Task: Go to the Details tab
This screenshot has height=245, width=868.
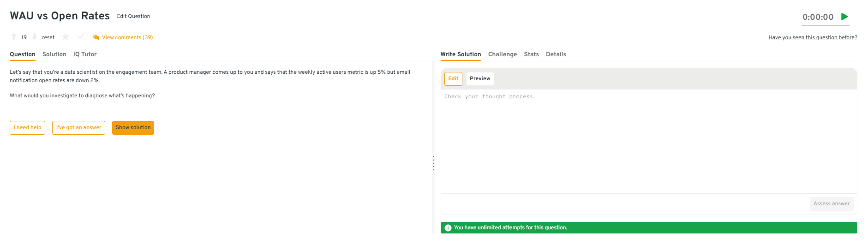Action: pos(556,54)
